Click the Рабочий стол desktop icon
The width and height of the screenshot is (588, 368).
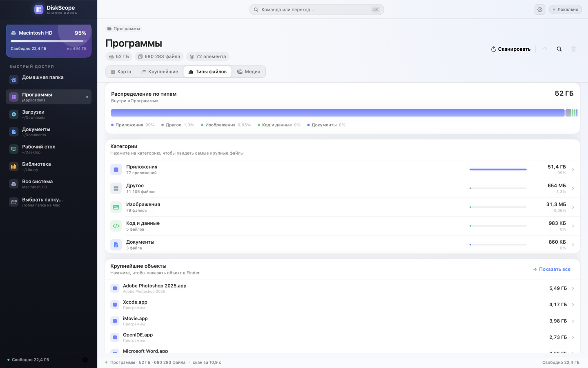click(x=14, y=149)
